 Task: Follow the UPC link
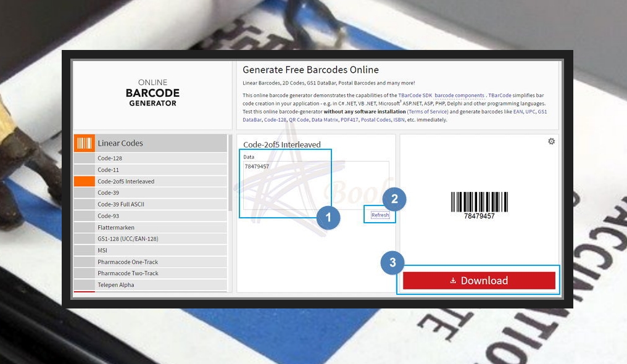[530, 112]
